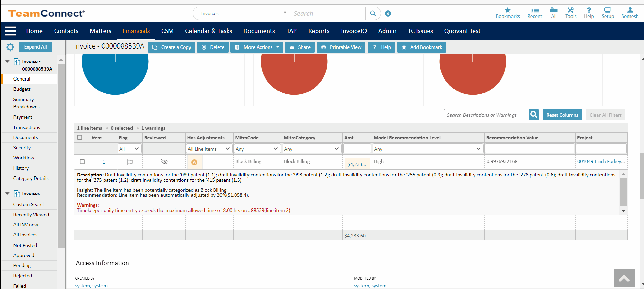
Task: Click the created by system, system link
Action: (x=91, y=286)
